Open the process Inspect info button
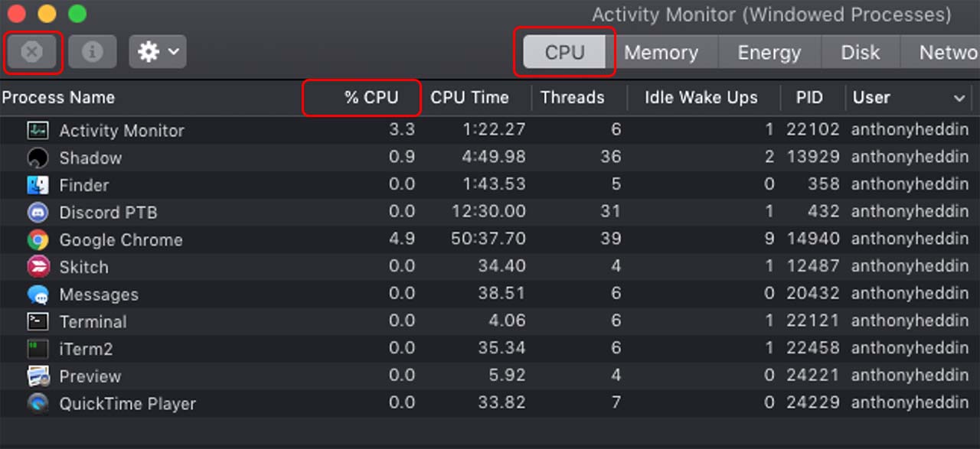980x449 pixels. pyautogui.click(x=93, y=52)
